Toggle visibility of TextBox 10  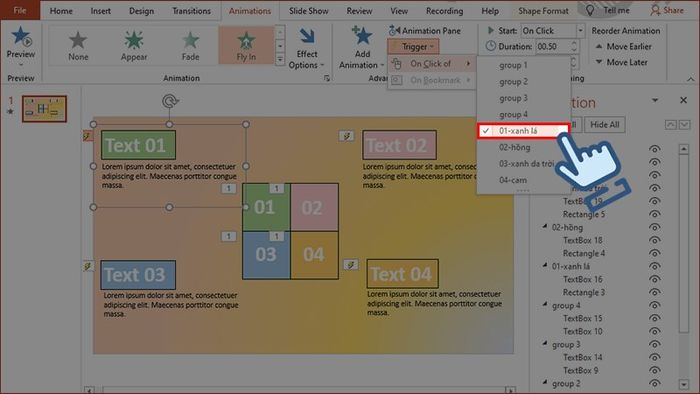[654, 331]
